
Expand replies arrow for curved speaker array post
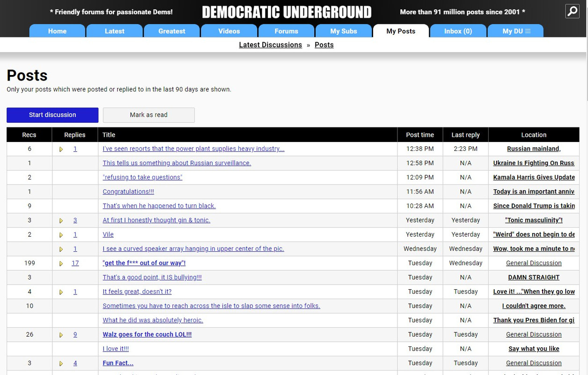point(61,249)
